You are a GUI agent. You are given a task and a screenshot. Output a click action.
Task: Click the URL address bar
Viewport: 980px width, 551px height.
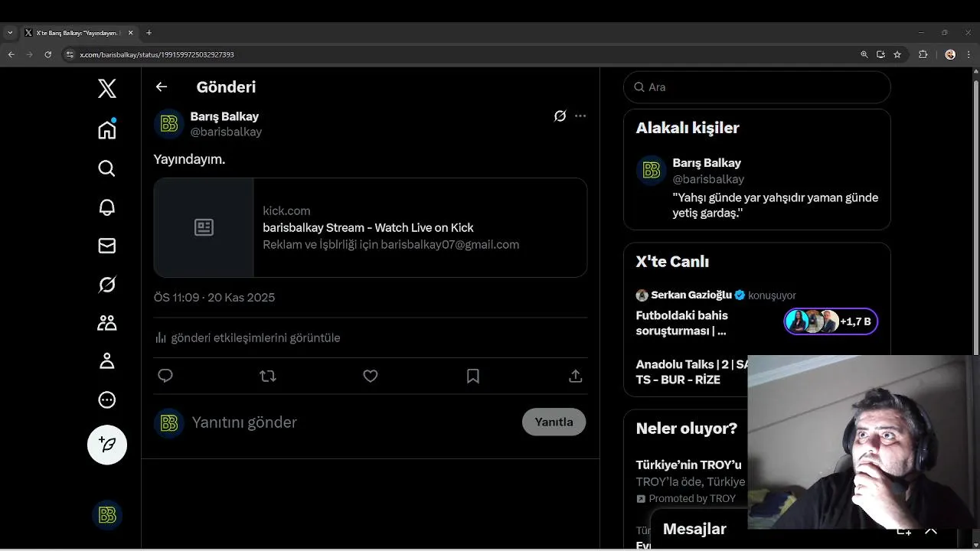(x=459, y=54)
